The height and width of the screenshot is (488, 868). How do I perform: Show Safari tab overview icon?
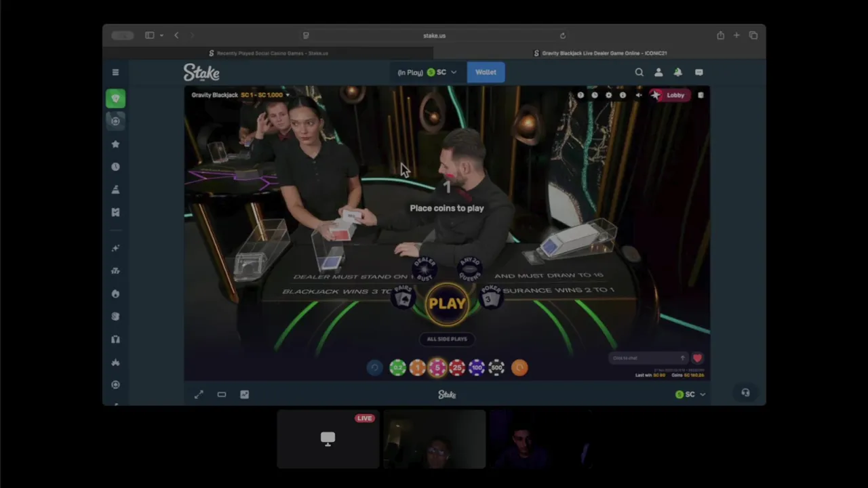(x=753, y=35)
